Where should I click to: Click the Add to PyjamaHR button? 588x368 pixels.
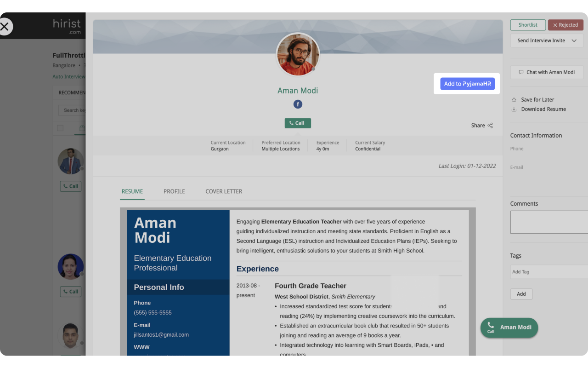coord(467,84)
